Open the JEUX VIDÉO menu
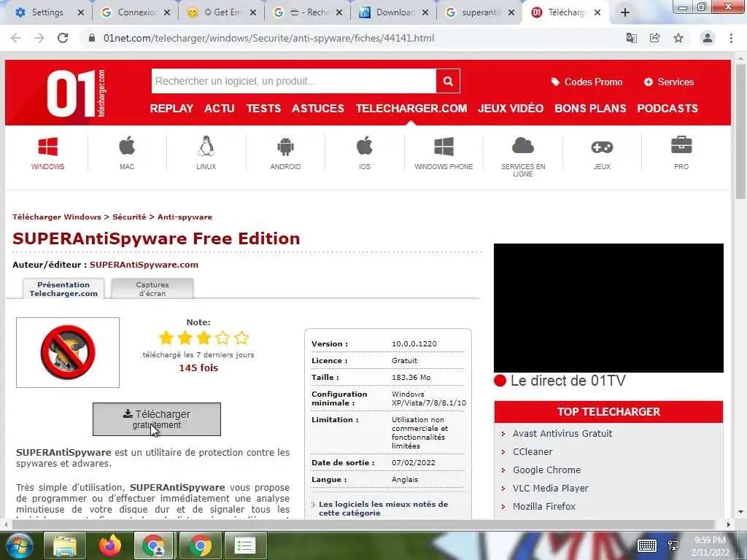This screenshot has width=747, height=560. click(x=511, y=108)
